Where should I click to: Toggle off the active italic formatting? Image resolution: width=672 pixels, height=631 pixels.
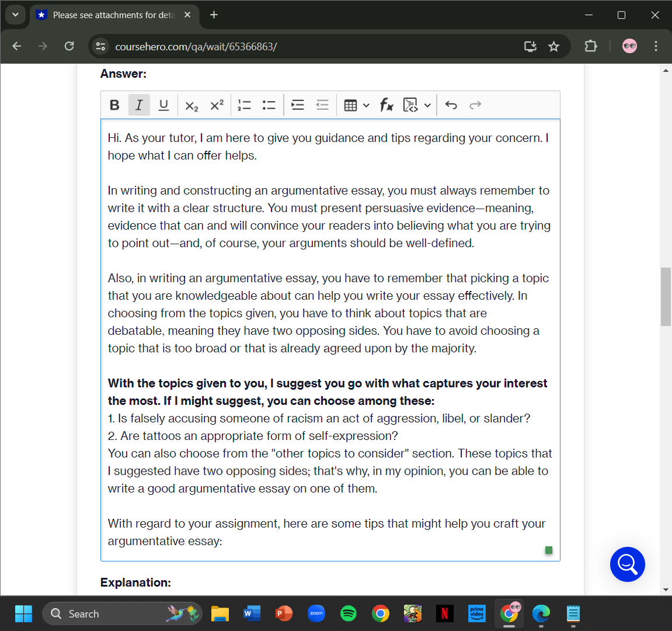tap(139, 105)
